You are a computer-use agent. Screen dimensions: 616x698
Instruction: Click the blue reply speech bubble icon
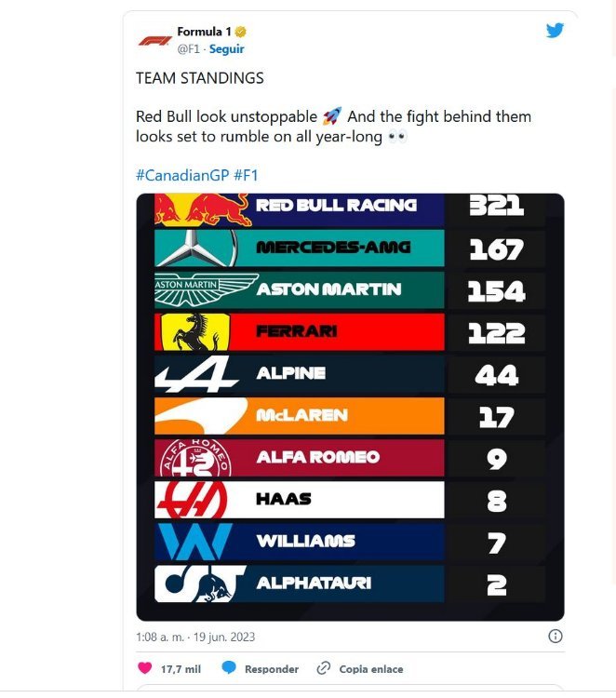(229, 667)
